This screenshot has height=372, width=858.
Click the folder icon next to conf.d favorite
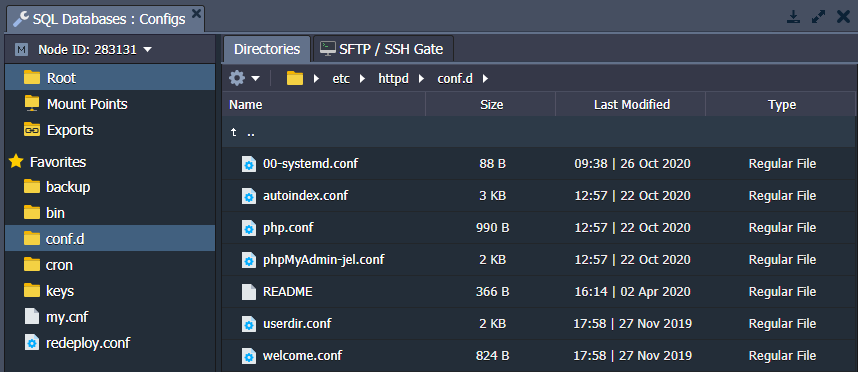(32, 239)
